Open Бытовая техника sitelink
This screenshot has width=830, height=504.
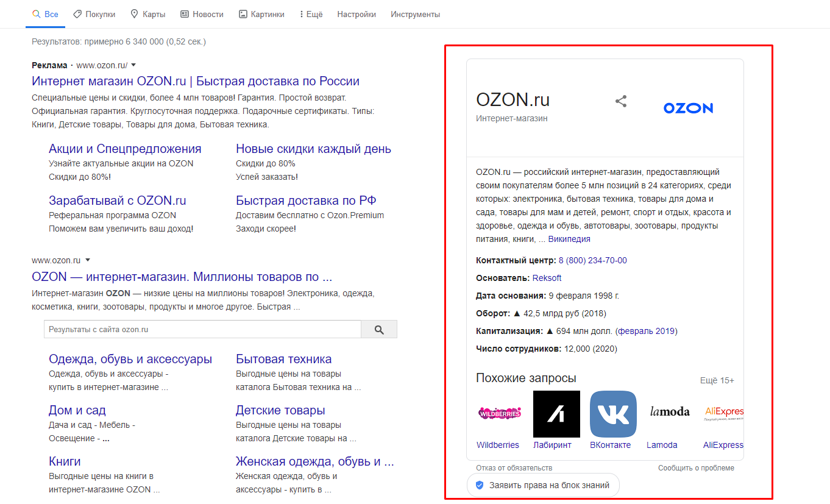point(284,360)
